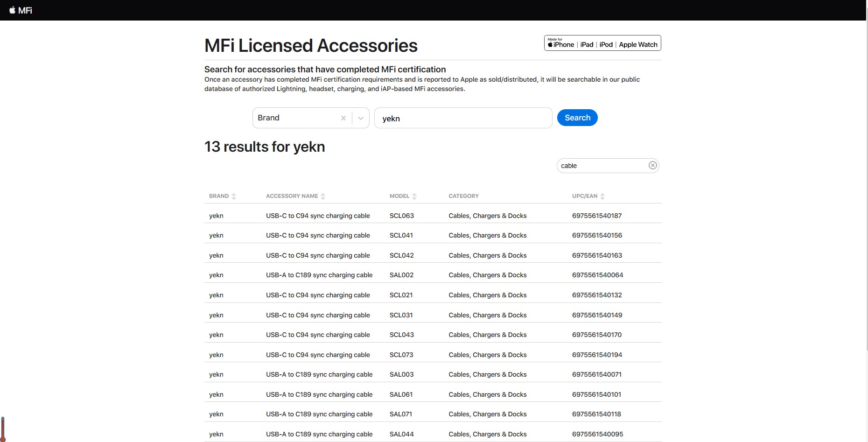Click UPC 6975561540163
Viewport: 868px width, 442px height.
coord(597,255)
